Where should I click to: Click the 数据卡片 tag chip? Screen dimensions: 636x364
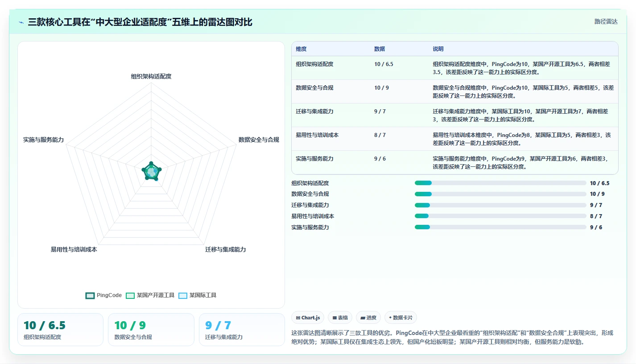pos(401,318)
